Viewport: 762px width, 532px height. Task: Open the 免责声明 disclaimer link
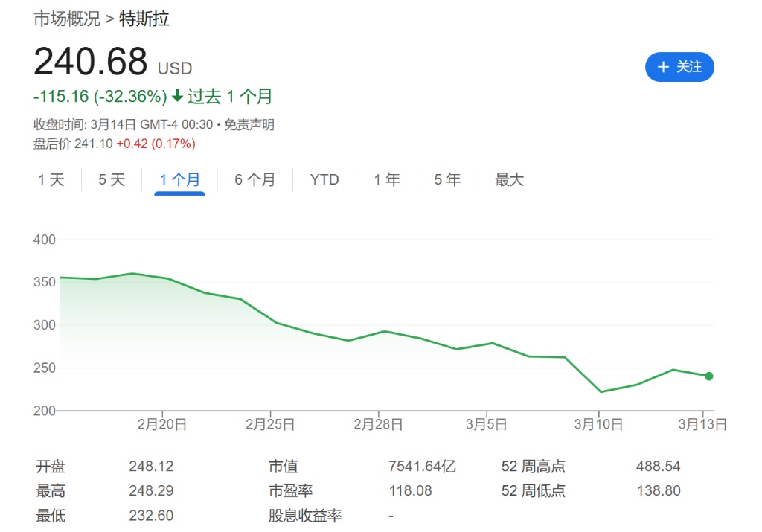point(249,125)
